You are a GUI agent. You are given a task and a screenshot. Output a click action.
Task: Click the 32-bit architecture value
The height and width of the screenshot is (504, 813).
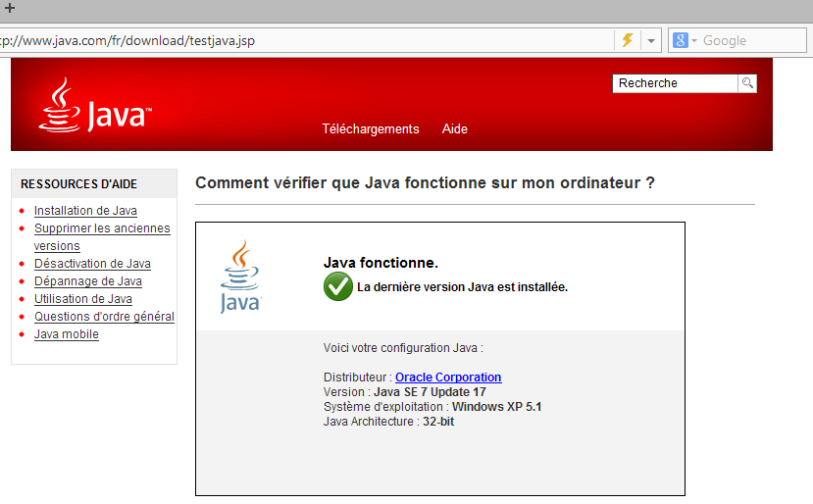[x=438, y=422]
